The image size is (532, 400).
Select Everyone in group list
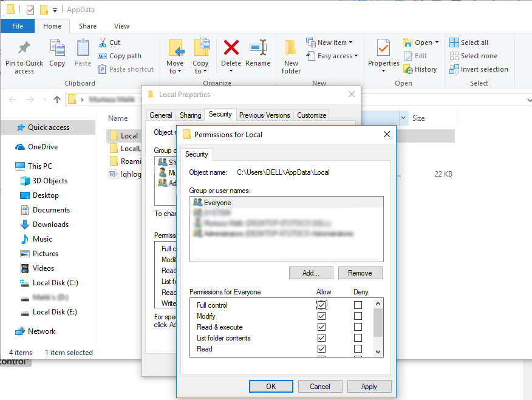(x=287, y=203)
